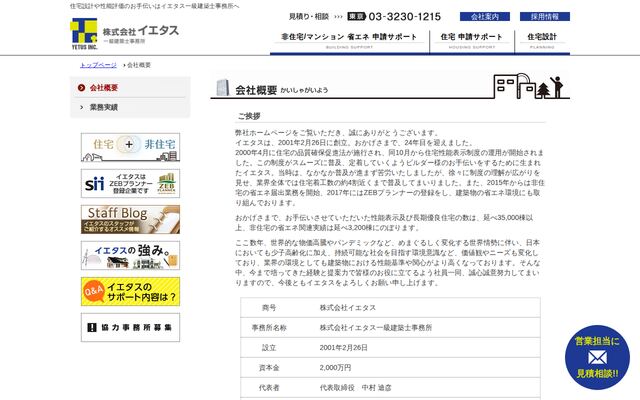The image size is (640, 400).
Task: Click the Yetus Inc. company logo
Action: 124,33
